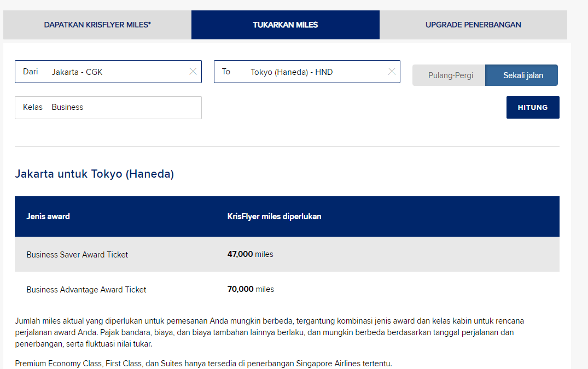
Task: Click the Jenis award column header
Action: tap(48, 216)
